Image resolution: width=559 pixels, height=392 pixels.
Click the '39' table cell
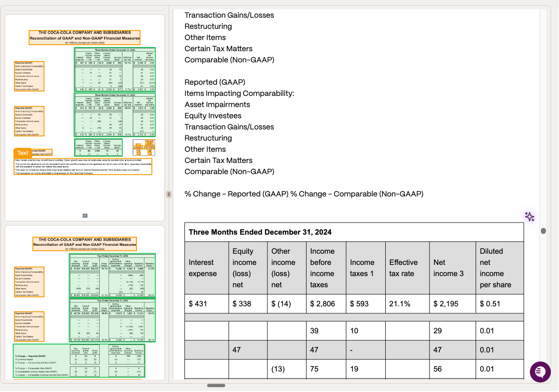(x=326, y=331)
